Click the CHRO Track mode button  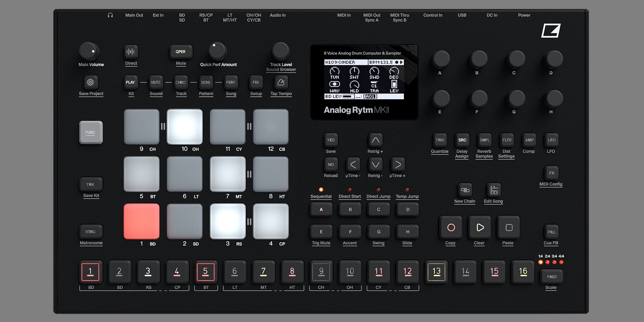pyautogui.click(x=181, y=82)
